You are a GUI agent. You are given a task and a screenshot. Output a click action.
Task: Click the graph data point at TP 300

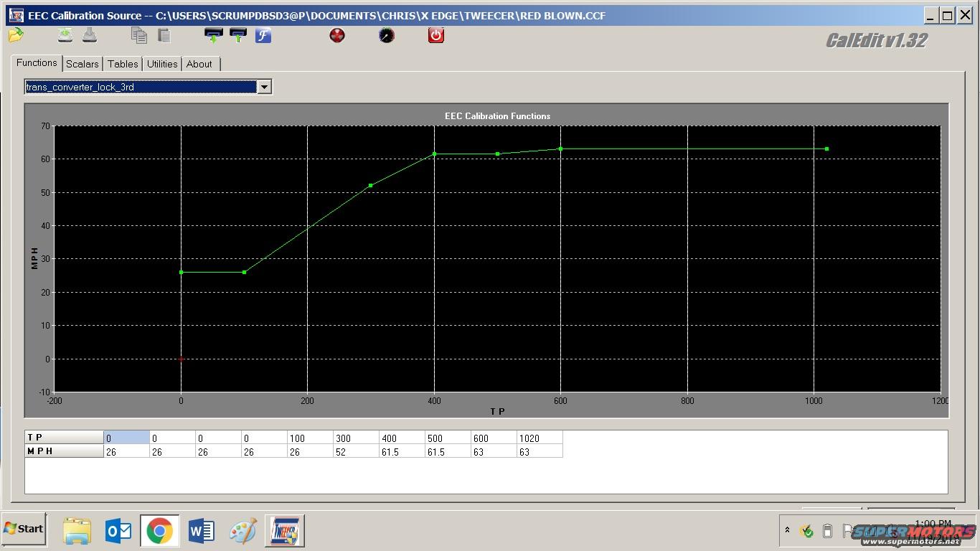[x=371, y=186]
